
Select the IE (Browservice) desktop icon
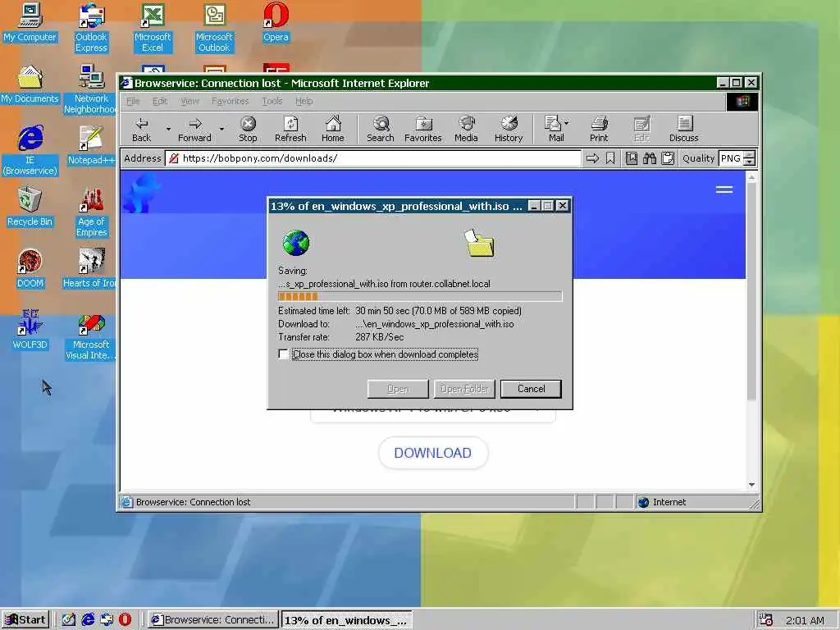click(x=30, y=150)
